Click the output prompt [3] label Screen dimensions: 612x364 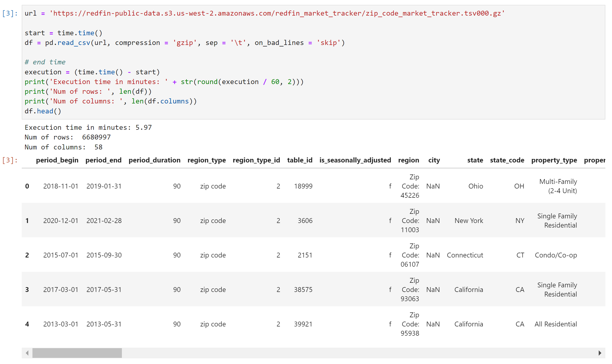(10, 160)
